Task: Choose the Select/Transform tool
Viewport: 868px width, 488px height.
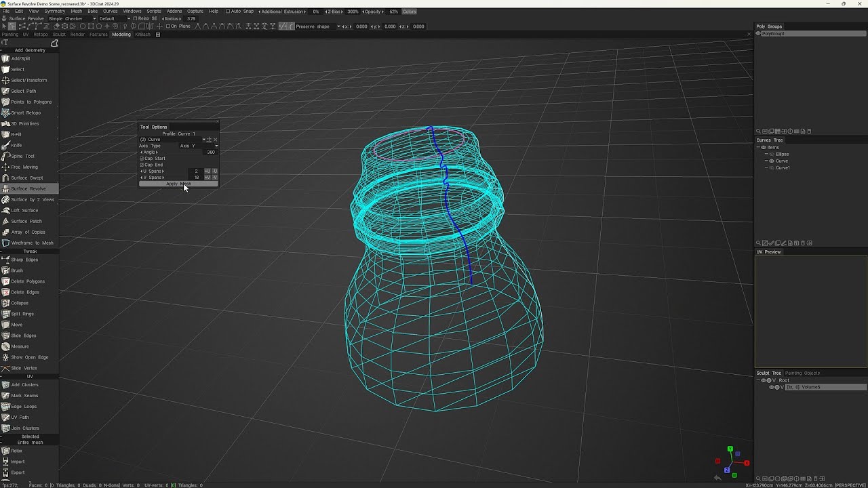Action: coord(28,80)
